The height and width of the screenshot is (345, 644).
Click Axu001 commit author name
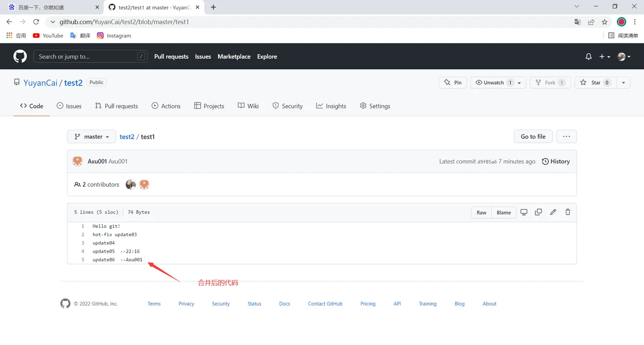97,161
